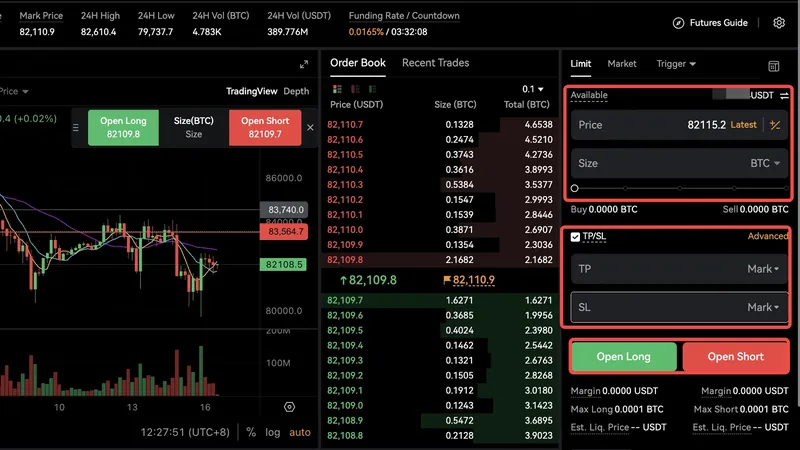Viewport: 800px width, 450px height.
Task: Open chart settings icon below the price axis
Action: (289, 407)
